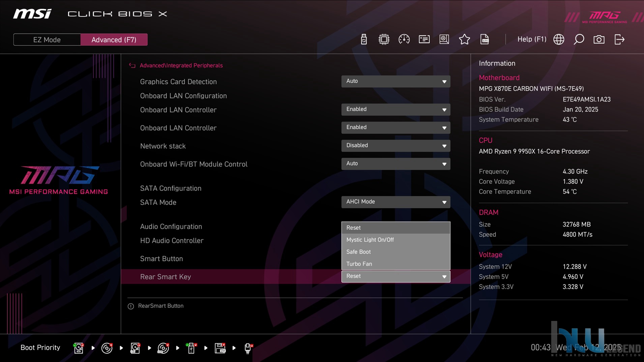
Task: Click the Motherboard heading in Information panel
Action: point(499,78)
